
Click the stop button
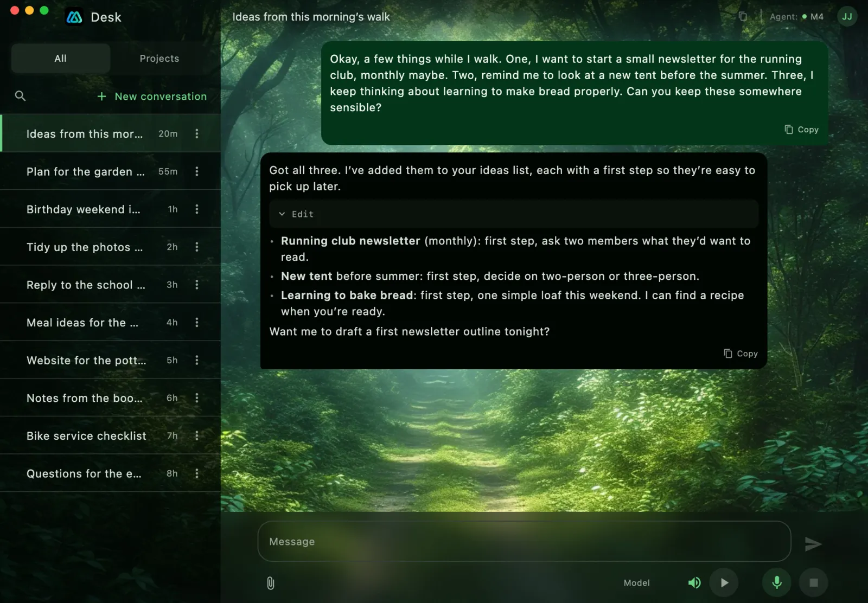click(814, 583)
